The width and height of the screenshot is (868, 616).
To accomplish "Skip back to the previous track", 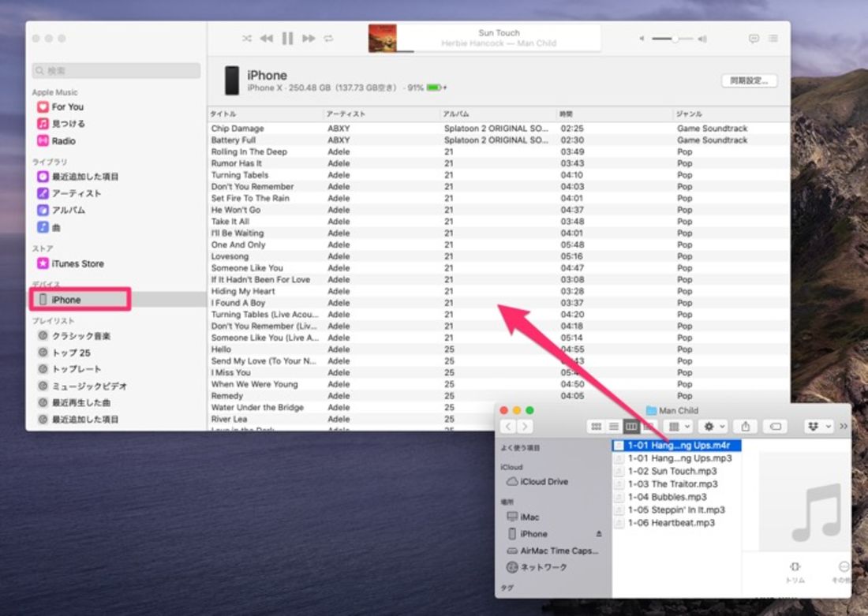I will [267, 38].
